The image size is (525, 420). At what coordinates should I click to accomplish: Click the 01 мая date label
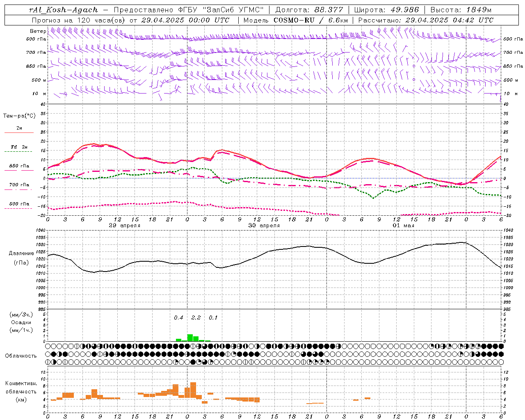tap(404, 226)
